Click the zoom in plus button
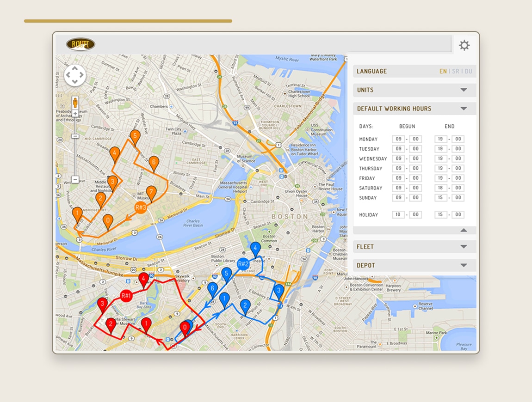 point(75,113)
